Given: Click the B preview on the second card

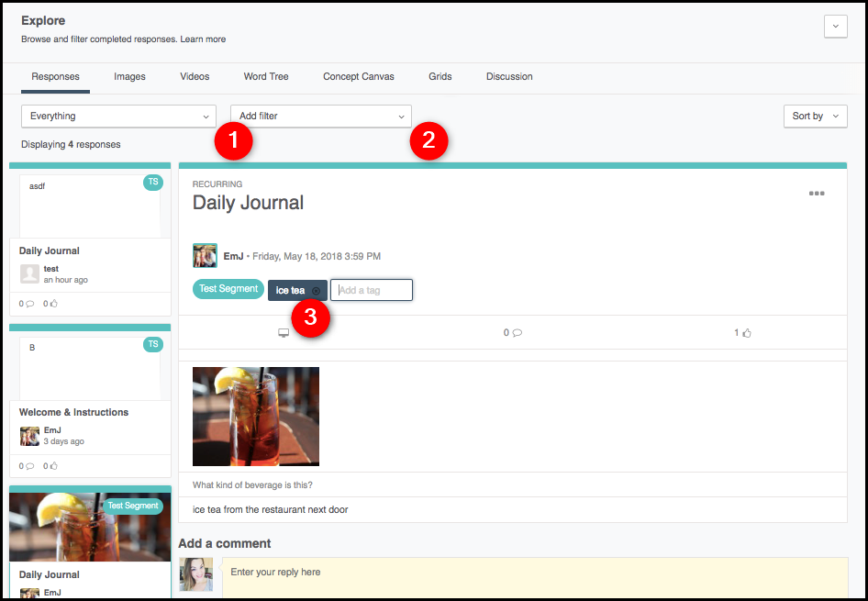Looking at the screenshot, I should tap(90, 369).
